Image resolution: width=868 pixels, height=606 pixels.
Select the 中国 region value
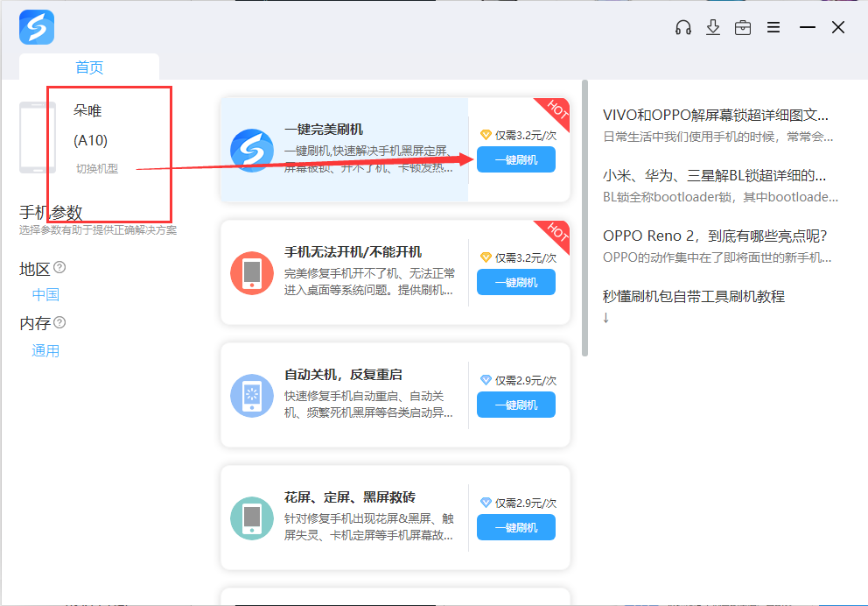pos(45,294)
